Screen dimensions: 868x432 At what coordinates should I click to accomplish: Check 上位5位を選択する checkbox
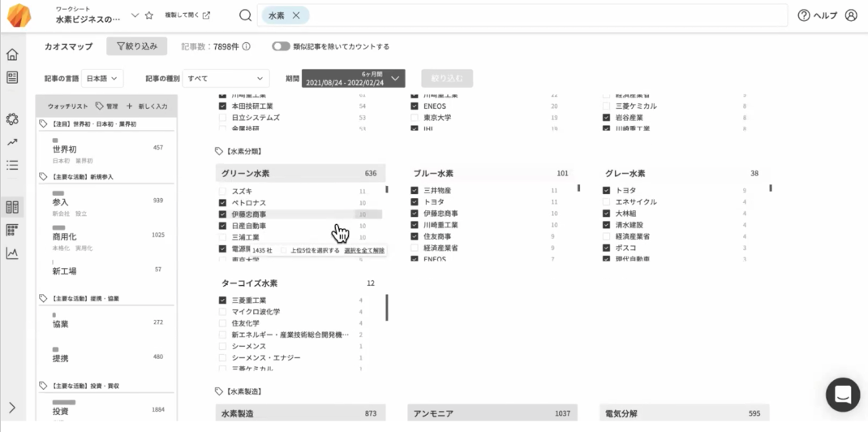(x=283, y=250)
